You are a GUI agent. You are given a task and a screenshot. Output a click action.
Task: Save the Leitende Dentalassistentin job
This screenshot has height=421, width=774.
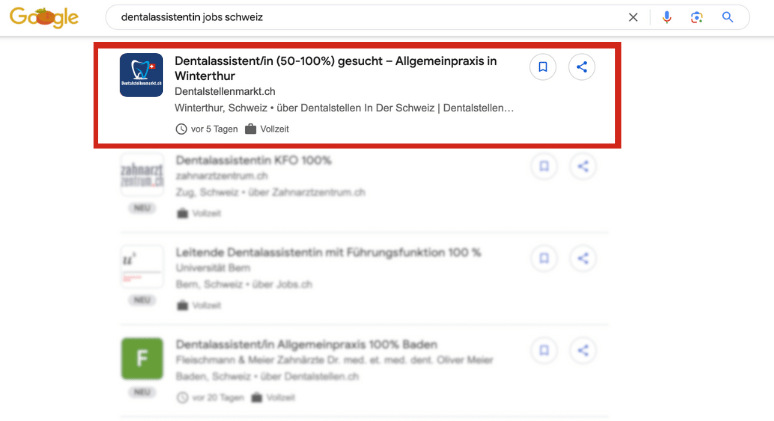click(544, 258)
